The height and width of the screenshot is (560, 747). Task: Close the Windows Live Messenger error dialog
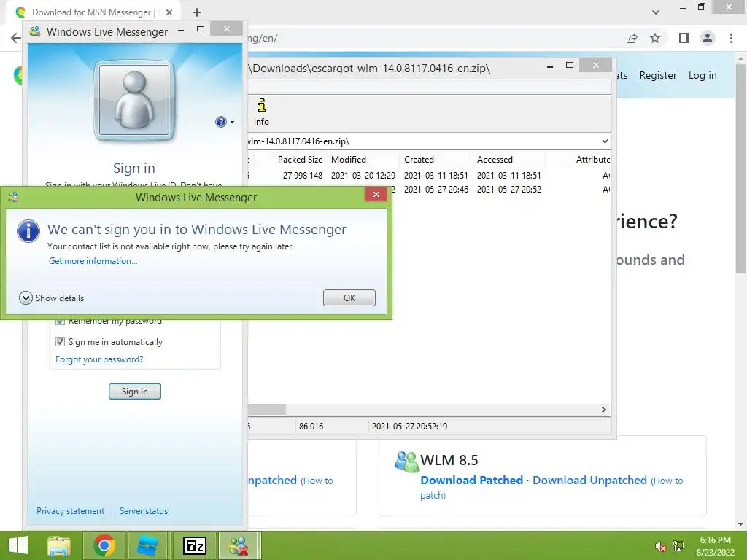[x=376, y=194]
